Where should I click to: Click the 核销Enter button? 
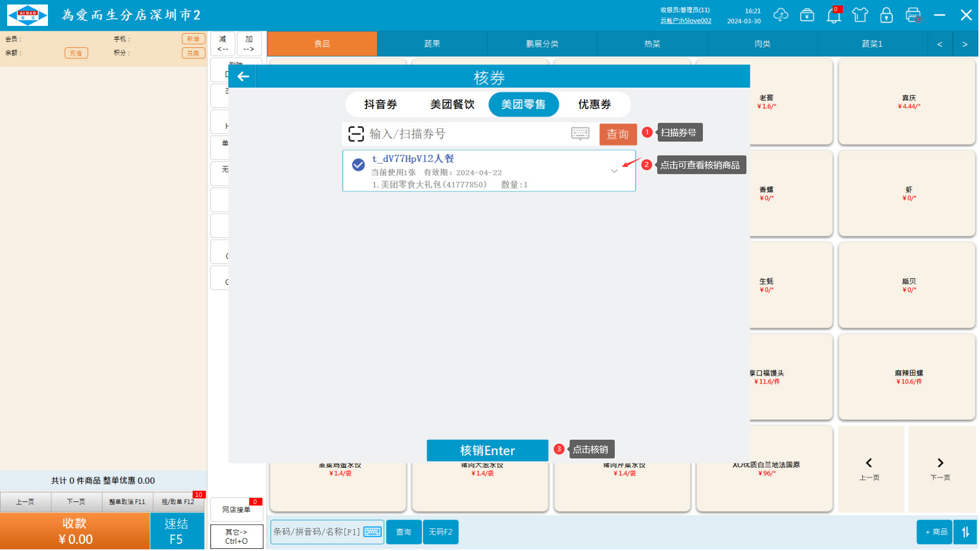click(488, 451)
